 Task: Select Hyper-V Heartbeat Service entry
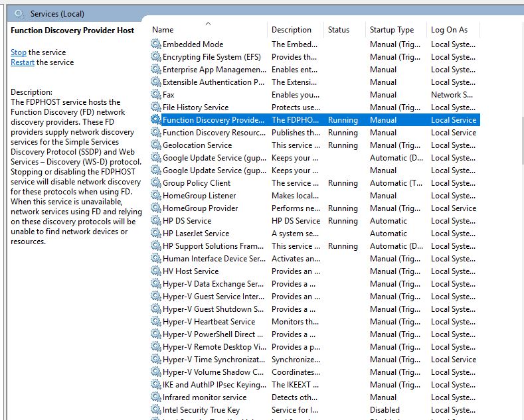(209, 322)
